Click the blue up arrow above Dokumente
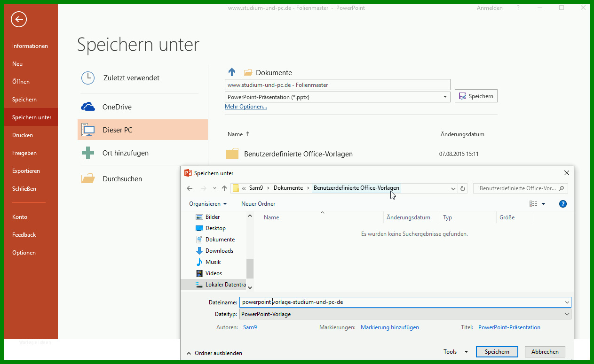Screen dimensions: 594x364 231,72
